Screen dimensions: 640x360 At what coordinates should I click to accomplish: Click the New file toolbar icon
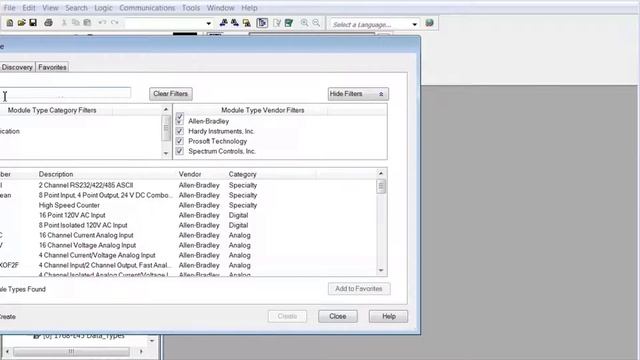pyautogui.click(x=9, y=23)
